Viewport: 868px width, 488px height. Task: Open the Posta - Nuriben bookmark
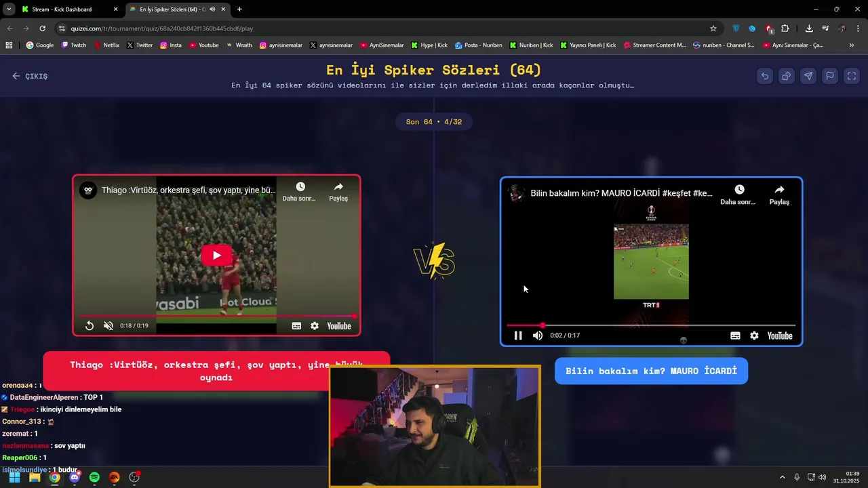(478, 45)
